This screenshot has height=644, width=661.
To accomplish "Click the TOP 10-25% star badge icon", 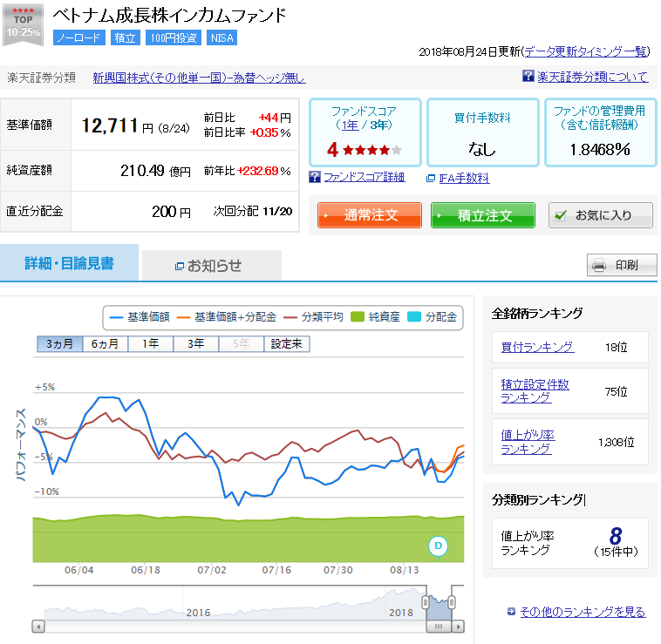I will 23,24.
